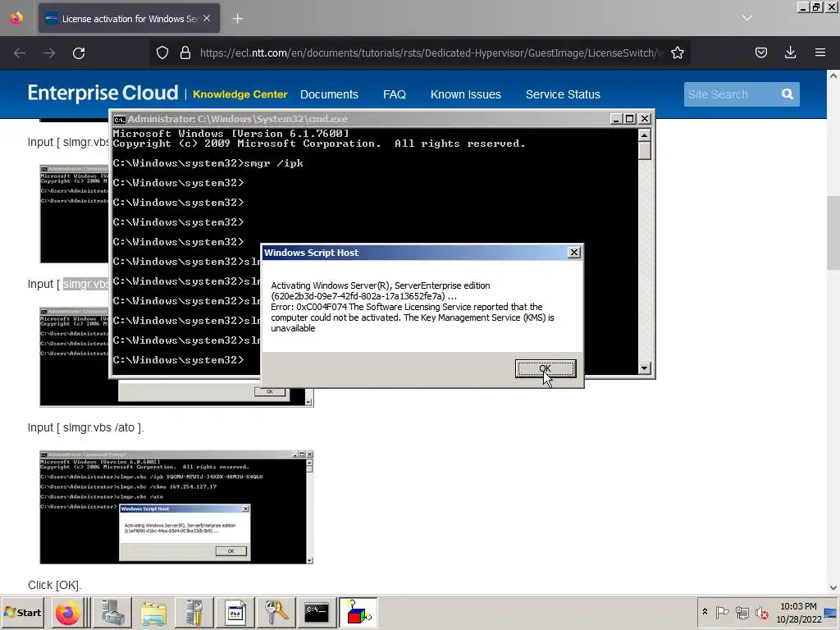840x630 pixels.
Task: Open the shield tracking protection icon
Action: tap(162, 52)
